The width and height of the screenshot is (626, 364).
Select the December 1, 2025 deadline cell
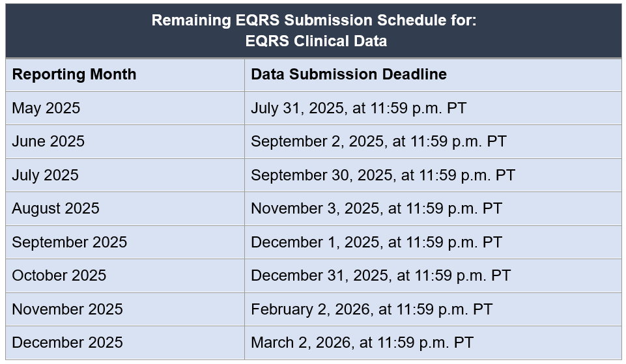pyautogui.click(x=433, y=242)
